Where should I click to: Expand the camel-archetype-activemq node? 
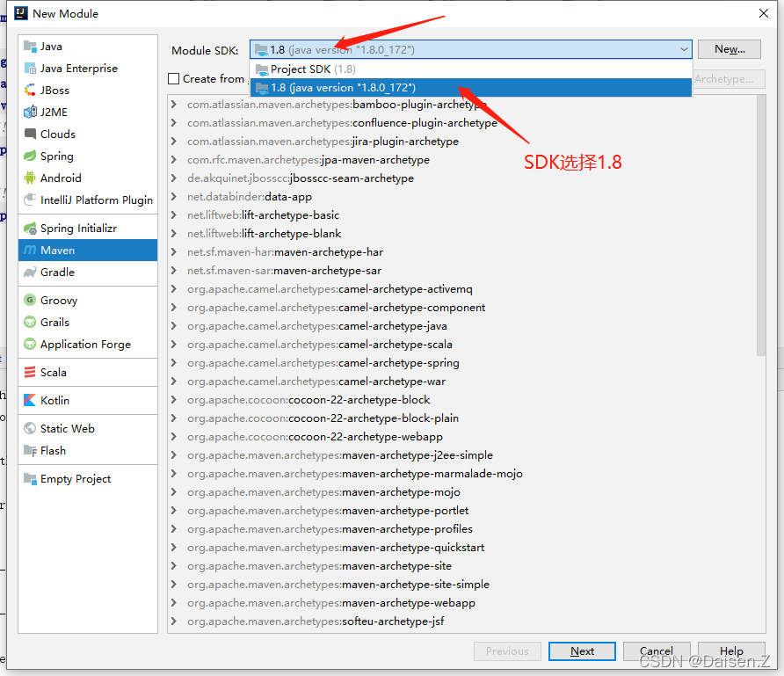point(173,289)
